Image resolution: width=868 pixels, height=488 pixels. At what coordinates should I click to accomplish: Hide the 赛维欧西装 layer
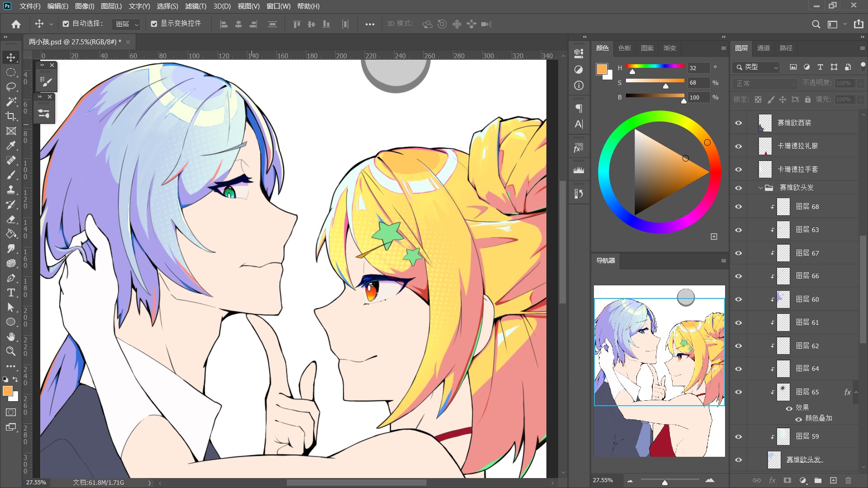click(739, 123)
